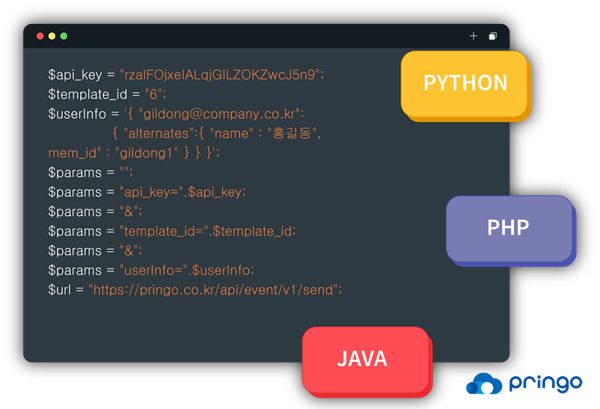Click the overlapping squares icon at top right
Viewport: 600px width, 409px height.
pyautogui.click(x=492, y=36)
